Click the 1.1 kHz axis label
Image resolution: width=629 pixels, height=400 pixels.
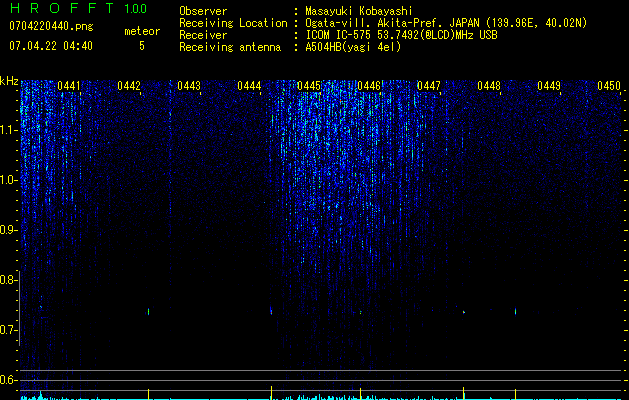coord(8,130)
